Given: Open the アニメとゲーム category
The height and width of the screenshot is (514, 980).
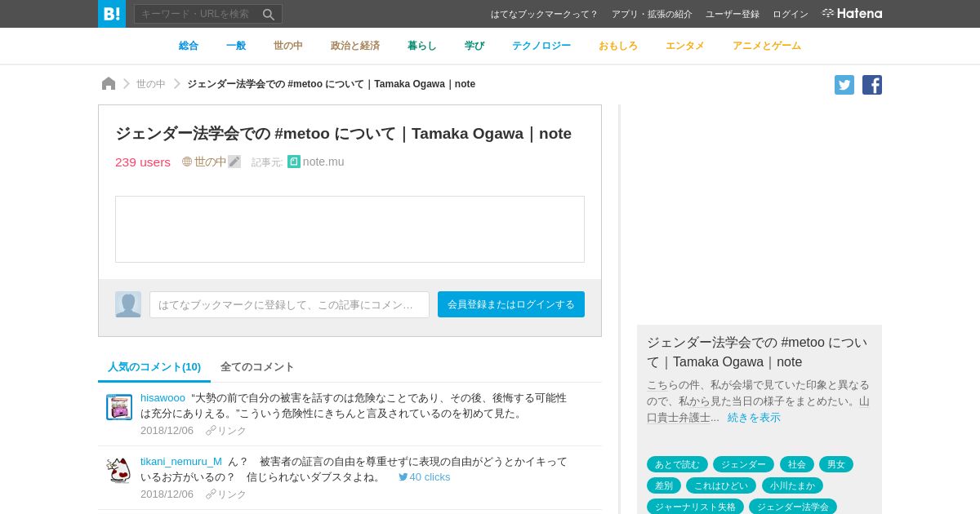Looking at the screenshot, I should 767,46.
